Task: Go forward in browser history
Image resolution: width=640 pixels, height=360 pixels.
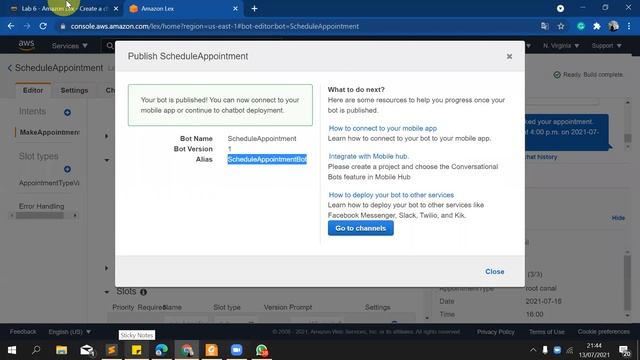Action: (x=27, y=26)
